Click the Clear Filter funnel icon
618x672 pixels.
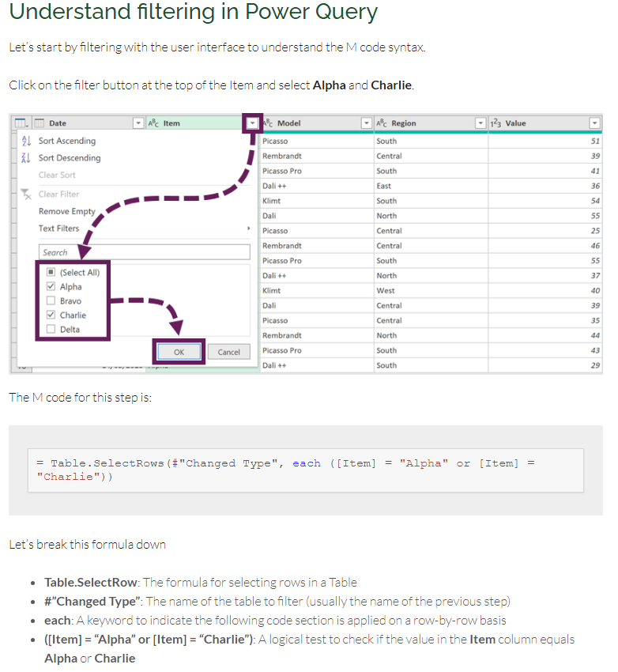pos(26,194)
